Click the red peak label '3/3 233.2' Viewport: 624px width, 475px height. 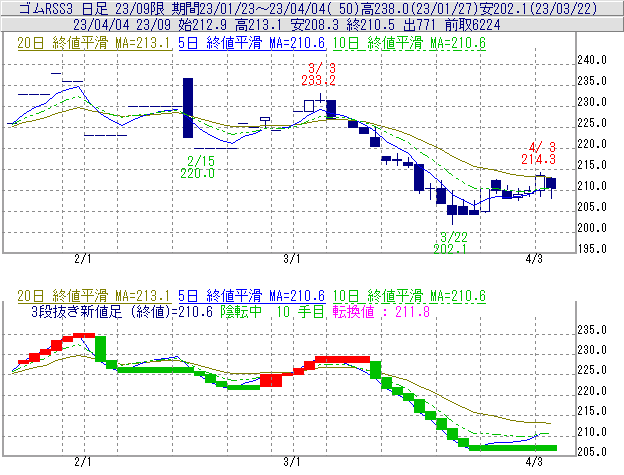click(318, 74)
